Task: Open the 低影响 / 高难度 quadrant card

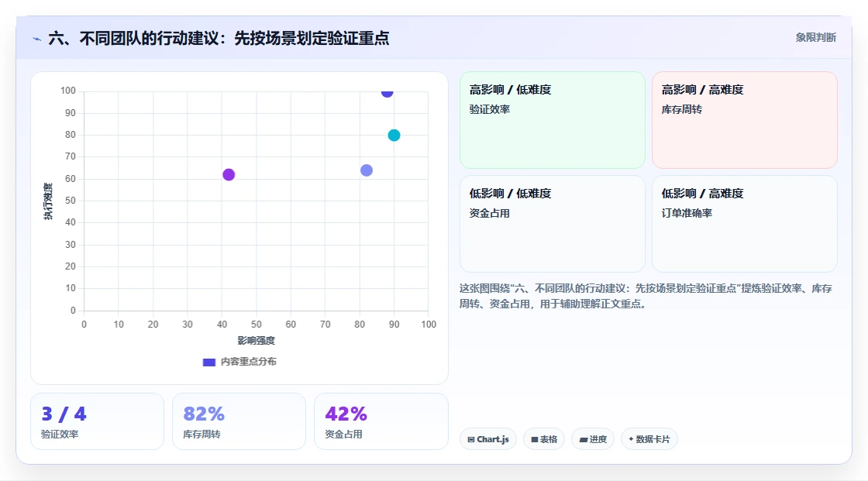Action: point(745,224)
